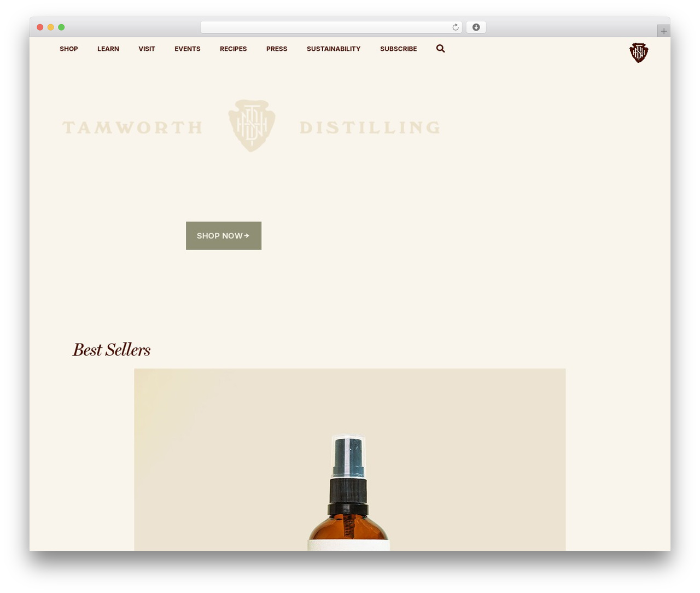Open the search magnifier icon

[440, 49]
